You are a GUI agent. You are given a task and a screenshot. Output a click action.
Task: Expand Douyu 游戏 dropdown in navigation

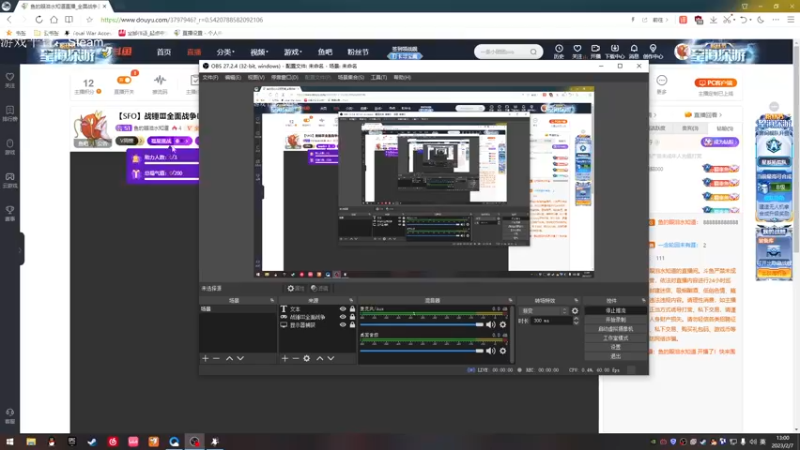point(293,52)
